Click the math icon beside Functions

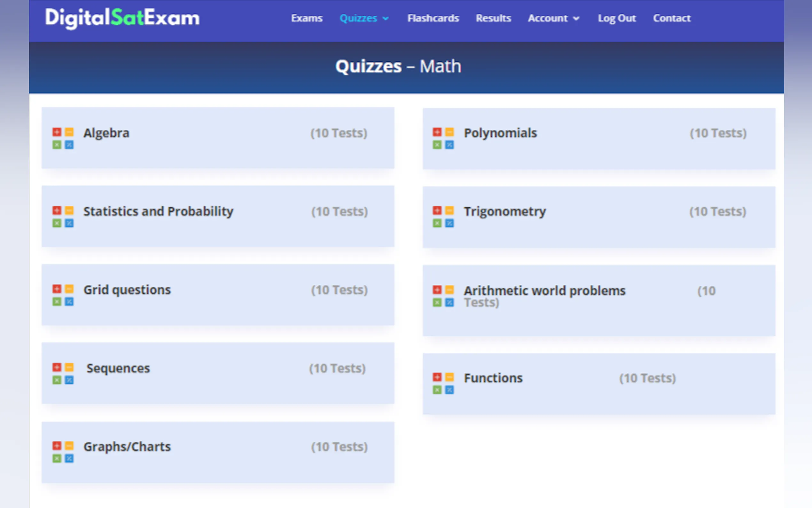[x=443, y=383]
